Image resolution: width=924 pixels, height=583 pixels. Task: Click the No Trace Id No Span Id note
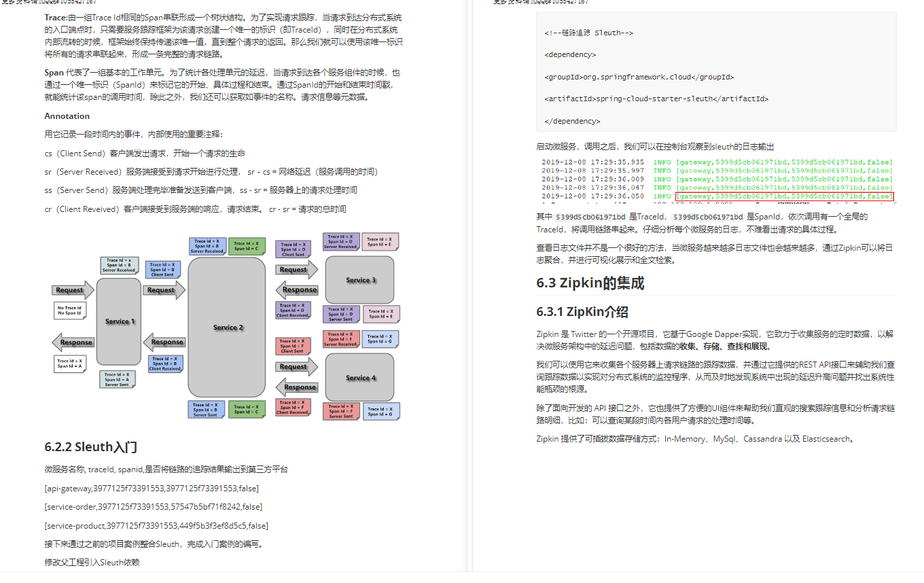tap(70, 310)
